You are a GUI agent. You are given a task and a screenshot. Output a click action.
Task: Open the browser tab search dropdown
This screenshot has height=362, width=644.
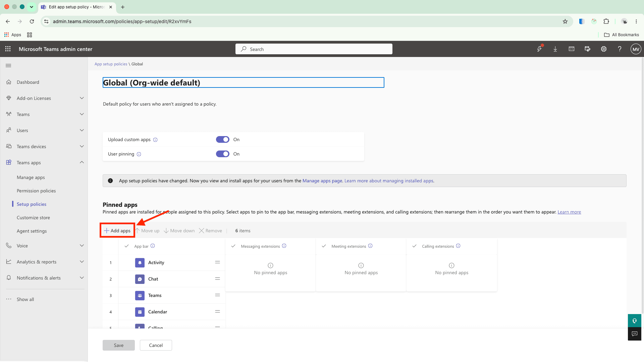(32, 7)
